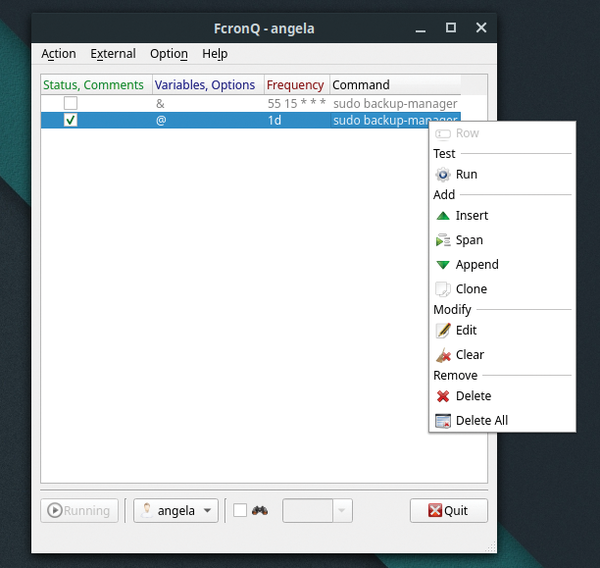Viewport: 600px width, 568px height.
Task: Choose Run from the context menu
Action: point(502,175)
